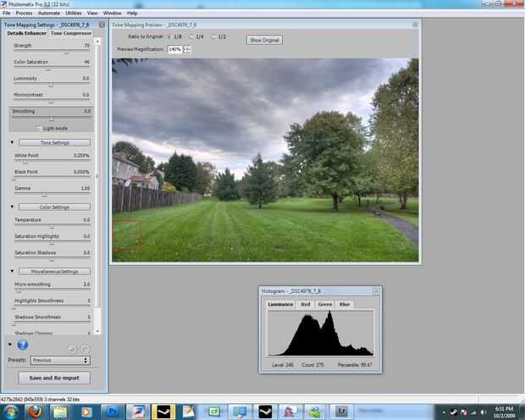The image size is (525, 420).
Task: Open the second Steam taskbar icon
Action: coord(265,412)
